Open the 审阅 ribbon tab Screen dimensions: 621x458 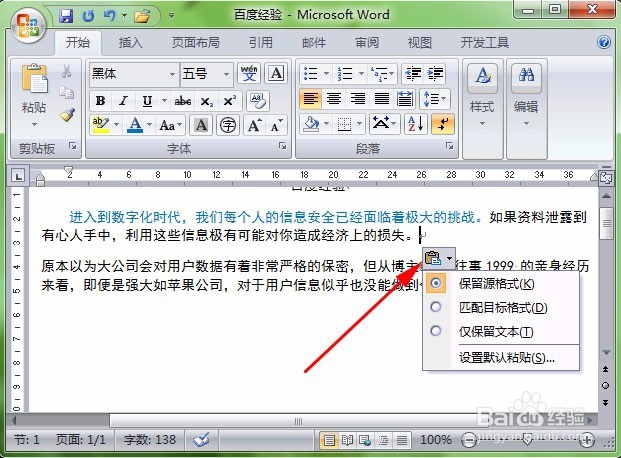click(x=367, y=42)
